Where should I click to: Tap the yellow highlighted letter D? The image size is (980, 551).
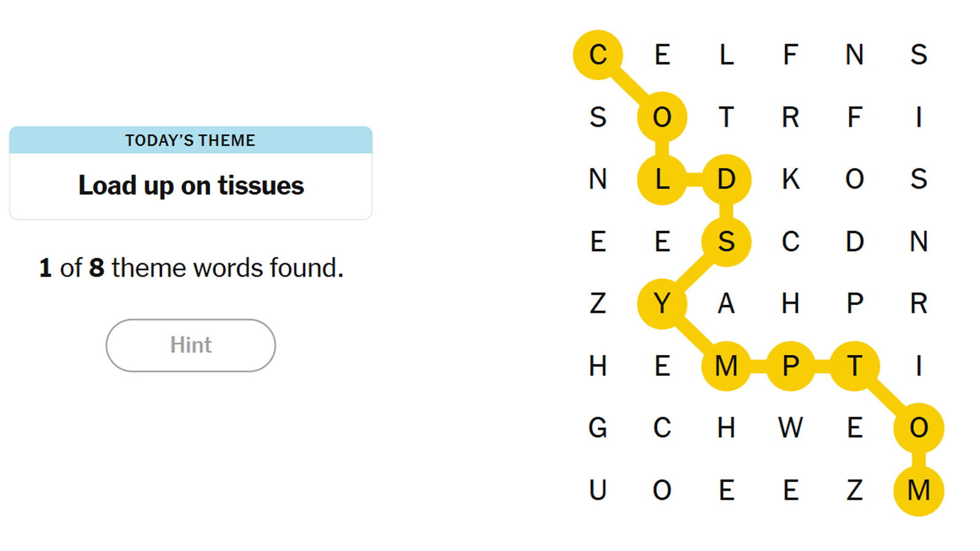pos(726,179)
